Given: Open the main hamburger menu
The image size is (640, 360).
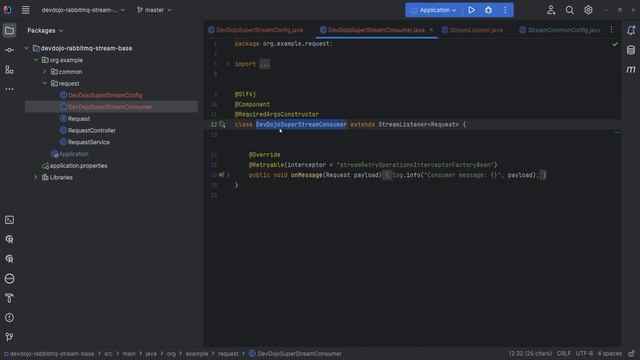Looking at the screenshot, I should point(25,10).
